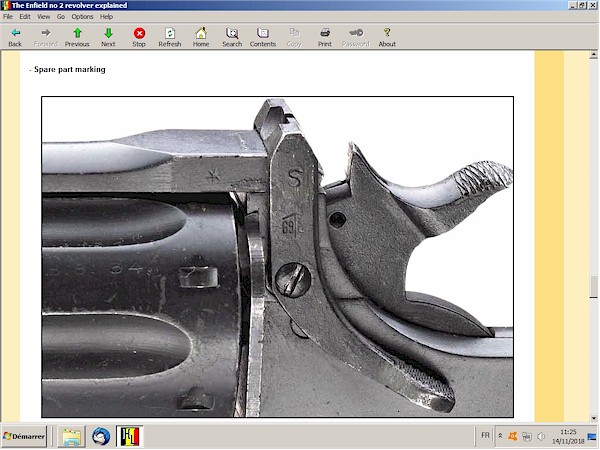Open the Help menu

pos(106,16)
